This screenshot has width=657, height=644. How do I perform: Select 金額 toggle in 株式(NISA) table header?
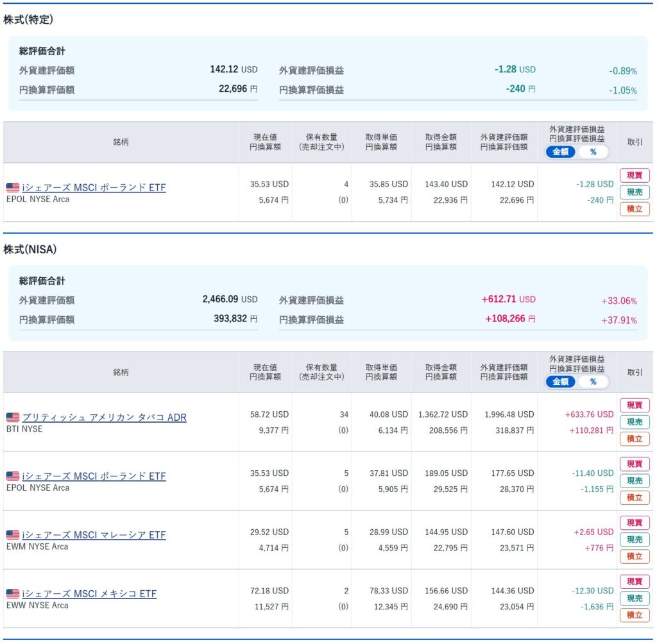pyautogui.click(x=560, y=382)
